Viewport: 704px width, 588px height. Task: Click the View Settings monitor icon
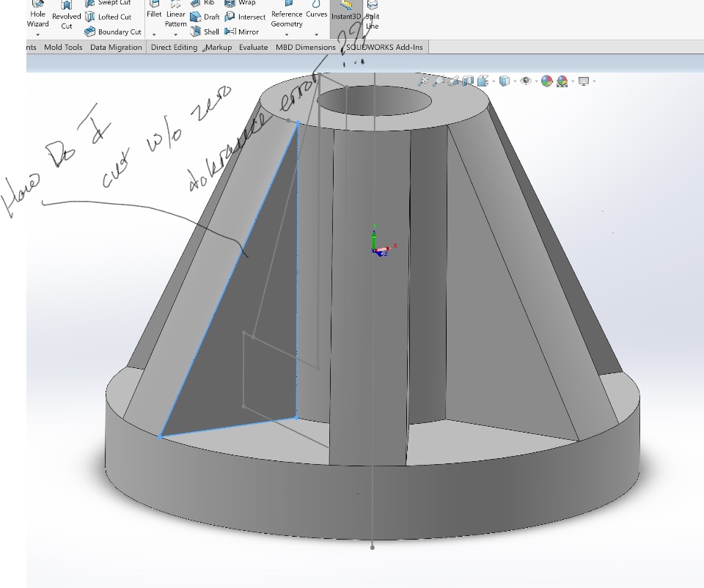click(583, 81)
